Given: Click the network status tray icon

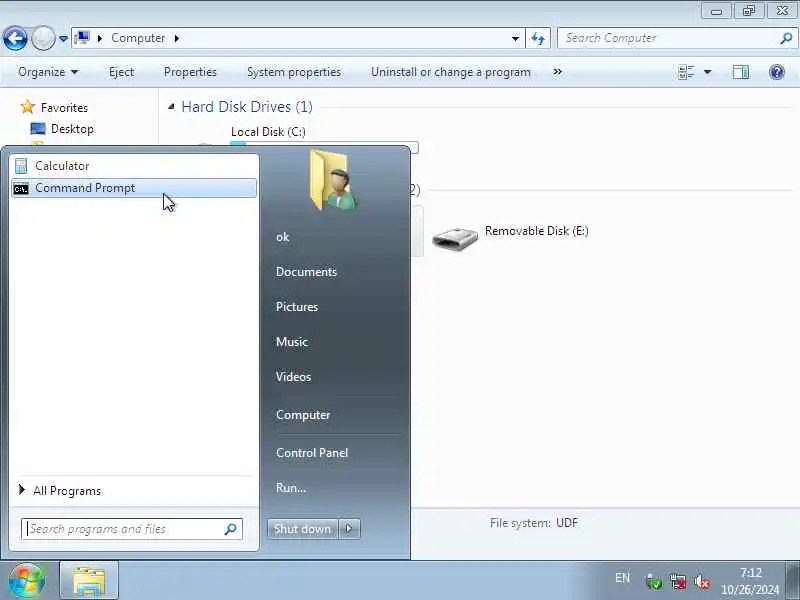Looking at the screenshot, I should [678, 581].
